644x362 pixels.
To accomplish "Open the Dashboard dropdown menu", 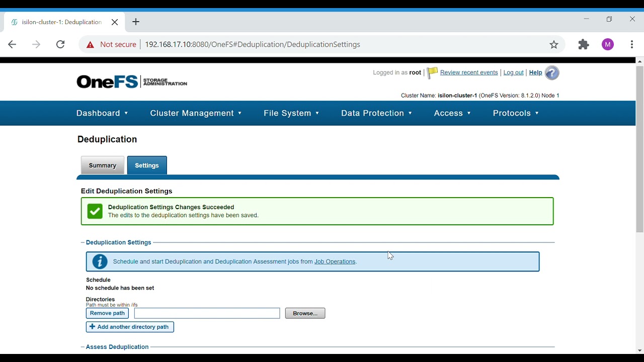I will (x=102, y=113).
